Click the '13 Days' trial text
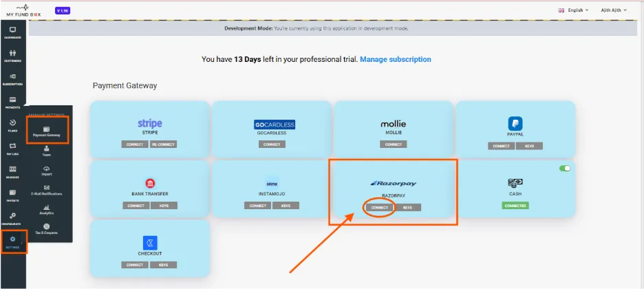The height and width of the screenshot is (289, 644). point(247,59)
